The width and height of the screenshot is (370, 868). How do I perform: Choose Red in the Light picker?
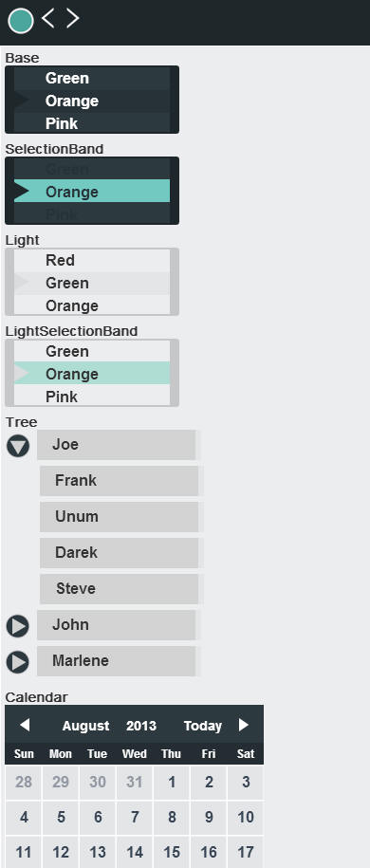pos(92,260)
